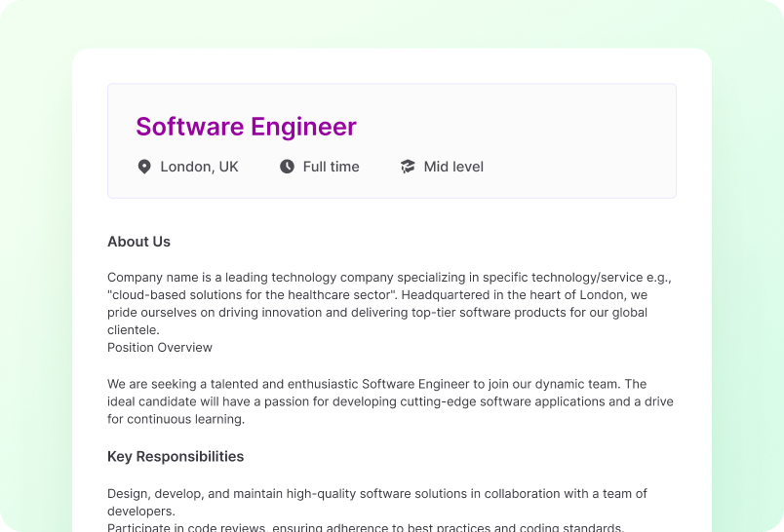This screenshot has height=532, width=784.
Task: Select the Software Engineer job title
Action: 246,127
